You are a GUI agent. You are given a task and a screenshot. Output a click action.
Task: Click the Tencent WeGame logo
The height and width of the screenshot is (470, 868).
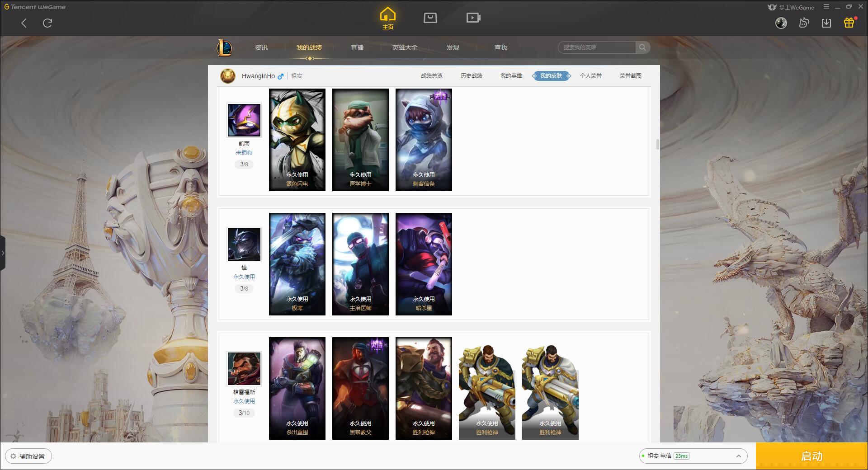point(35,7)
